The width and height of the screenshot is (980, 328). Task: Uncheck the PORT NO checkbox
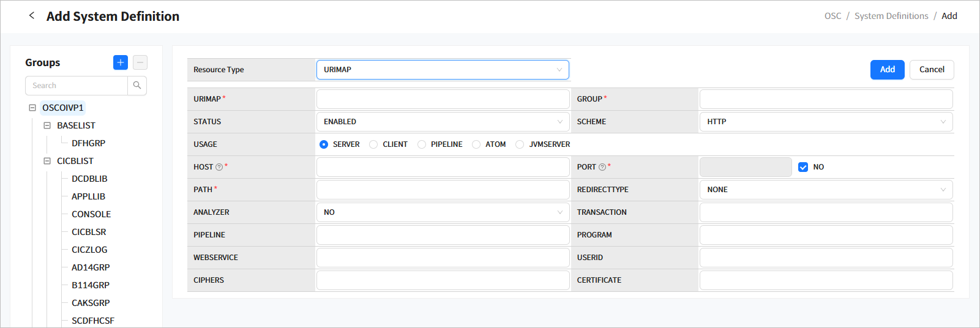(x=803, y=167)
